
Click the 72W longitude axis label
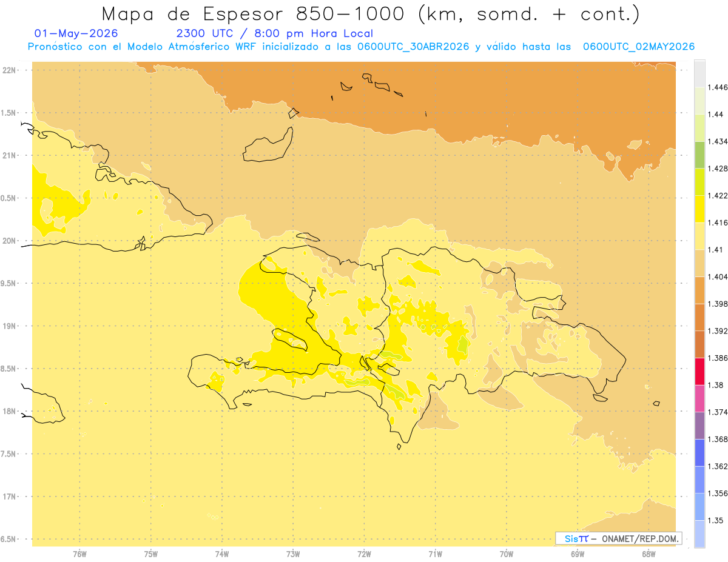[x=365, y=554]
